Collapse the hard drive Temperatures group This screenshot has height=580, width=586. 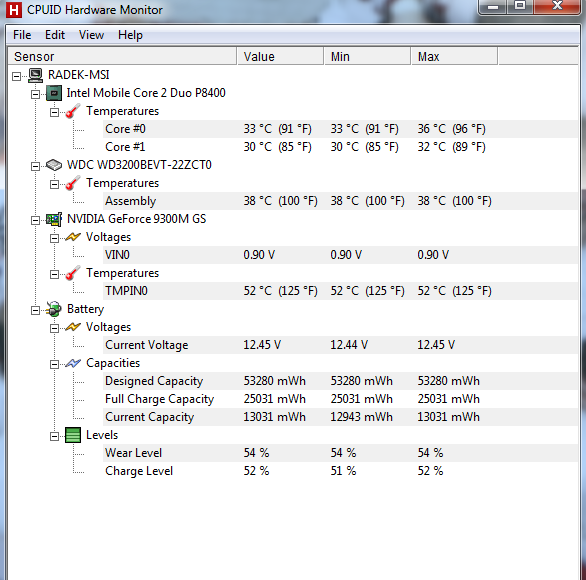[x=54, y=185]
